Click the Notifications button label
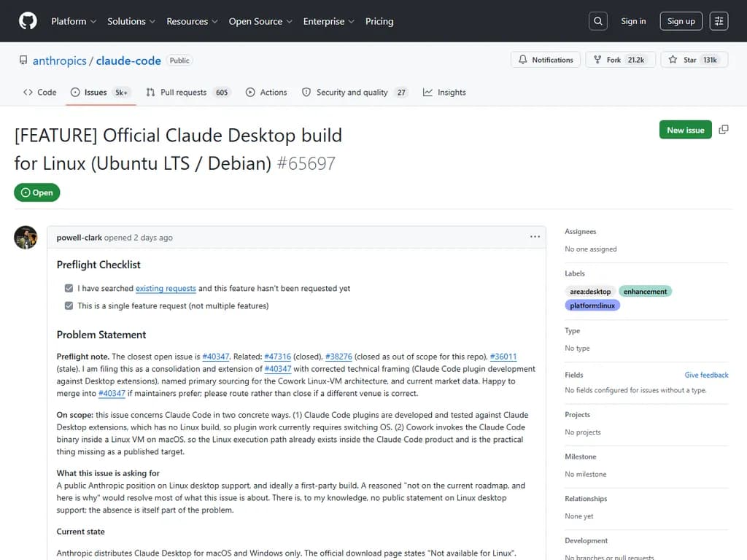This screenshot has height=560, width=747. click(553, 60)
